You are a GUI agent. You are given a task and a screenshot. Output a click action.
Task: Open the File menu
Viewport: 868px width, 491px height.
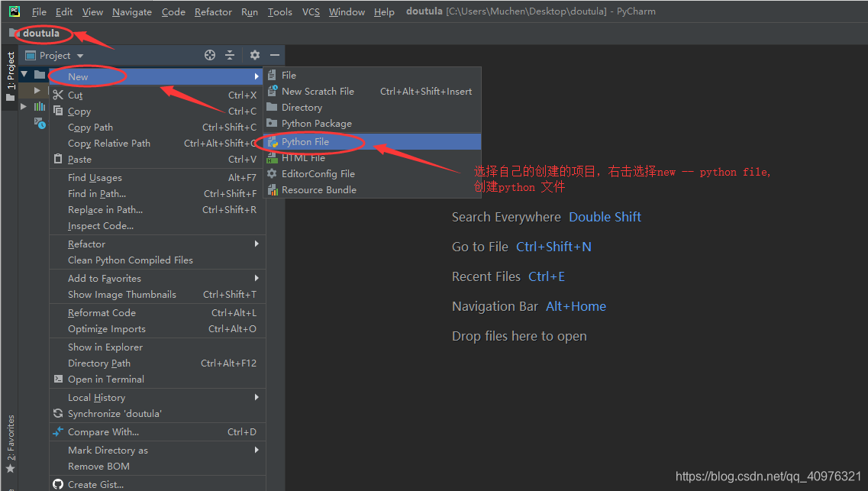click(39, 11)
